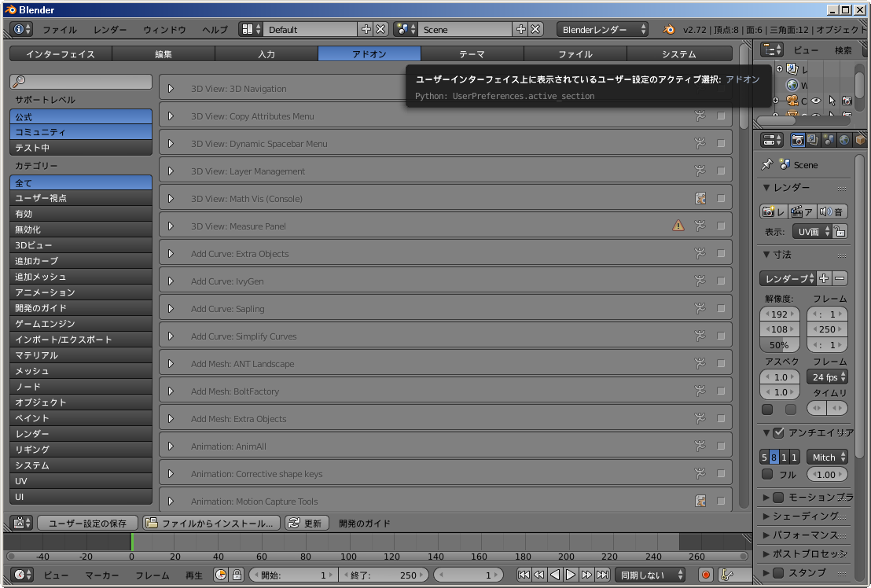Open the ヘルプ menu in the top bar

pos(215,29)
